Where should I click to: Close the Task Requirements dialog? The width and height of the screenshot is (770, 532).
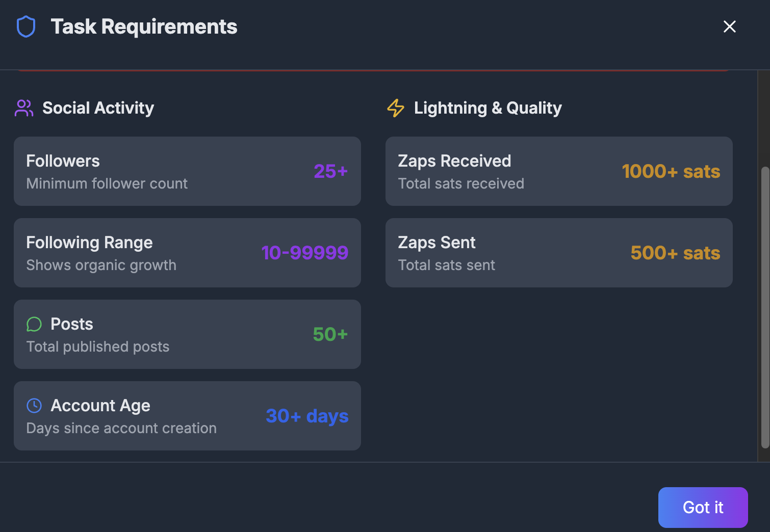coord(730,26)
